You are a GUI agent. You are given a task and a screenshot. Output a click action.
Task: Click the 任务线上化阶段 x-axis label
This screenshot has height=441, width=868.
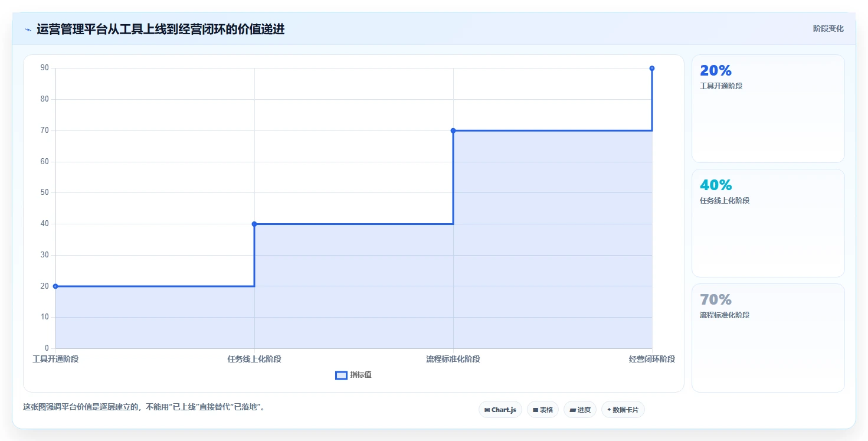254,359
